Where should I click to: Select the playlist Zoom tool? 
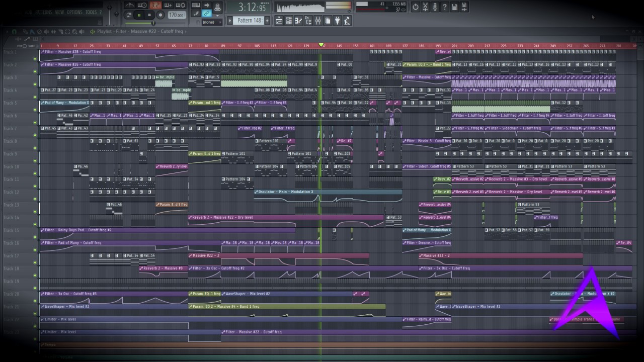[74, 31]
